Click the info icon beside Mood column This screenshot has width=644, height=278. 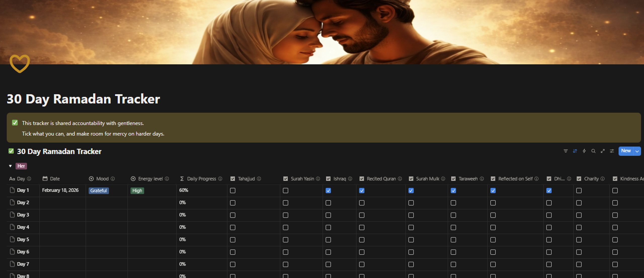[113, 179]
